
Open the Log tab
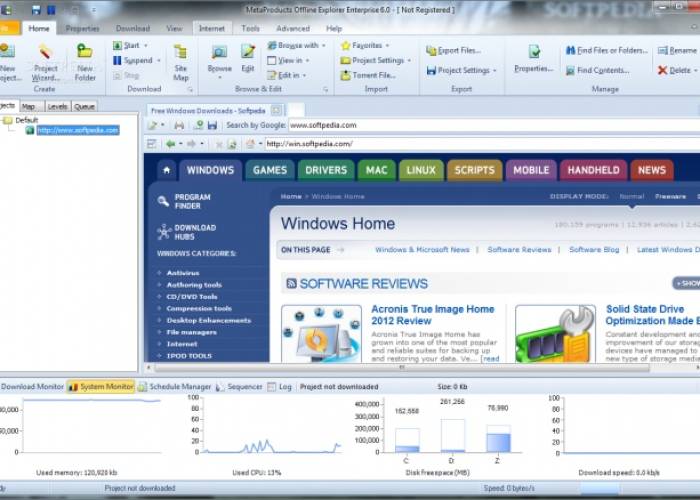click(x=279, y=387)
